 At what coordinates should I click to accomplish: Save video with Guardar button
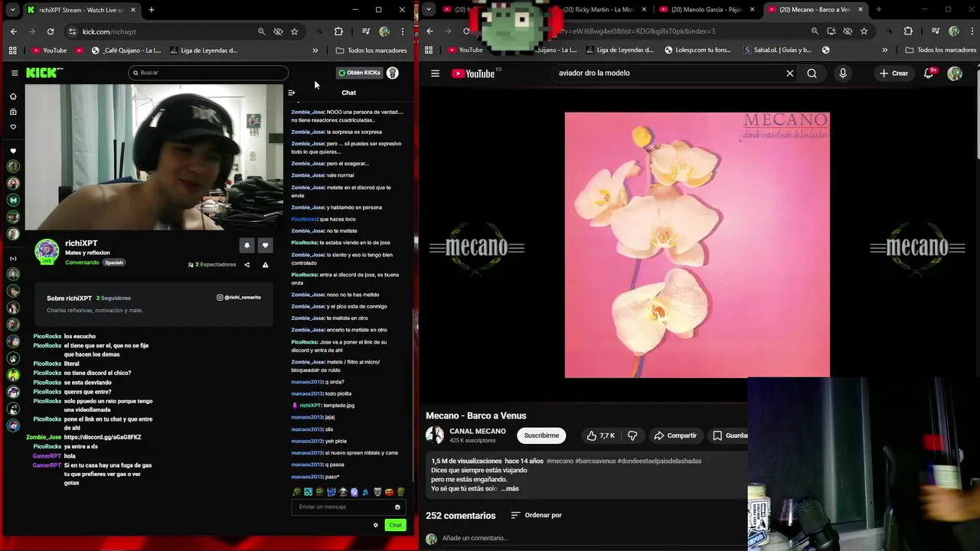point(730,435)
